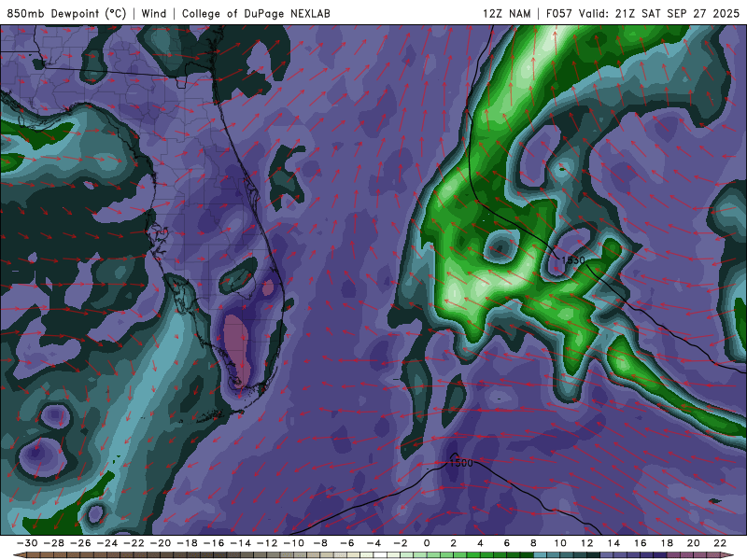
Task: Click the 18 value on the color scale
Action: [x=667, y=543]
